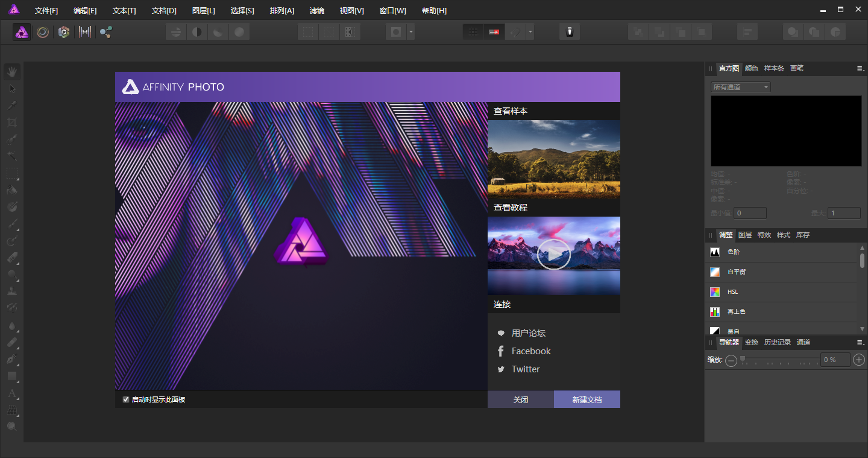Switch to the Photo Persona icon
Image resolution: width=868 pixels, height=458 pixels.
pyautogui.click(x=22, y=32)
